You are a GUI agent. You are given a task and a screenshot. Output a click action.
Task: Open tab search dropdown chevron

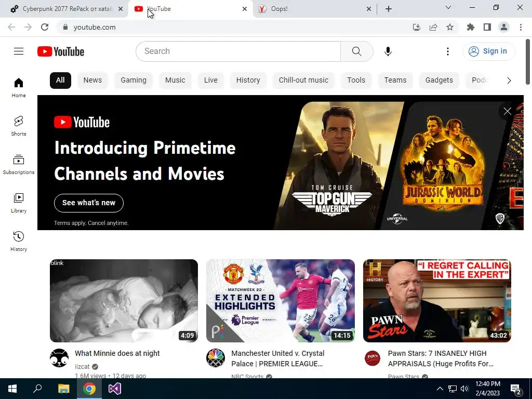coord(448,7)
